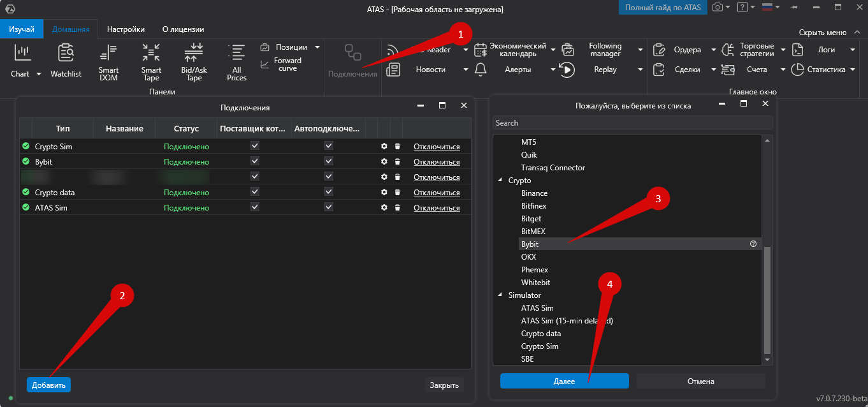Click the Search field in connection list
This screenshot has width=868, height=407.
tap(632, 122)
